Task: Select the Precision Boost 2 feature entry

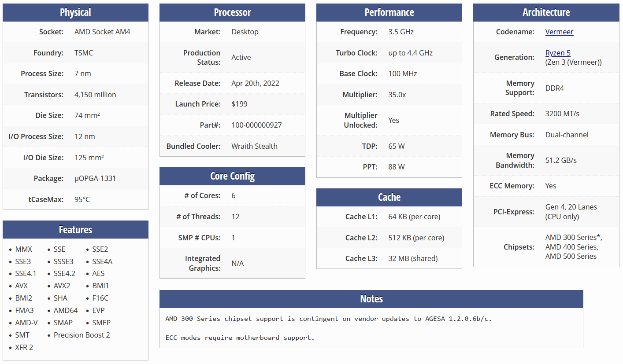Action: coord(82,335)
